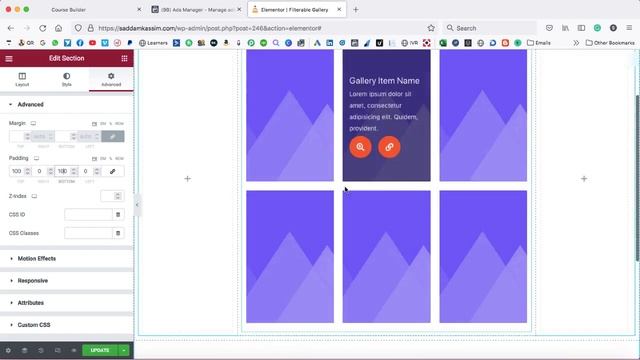Screen dimensions: 640x360
Task: Click the page vertical scrollbar
Action: tap(637, 178)
